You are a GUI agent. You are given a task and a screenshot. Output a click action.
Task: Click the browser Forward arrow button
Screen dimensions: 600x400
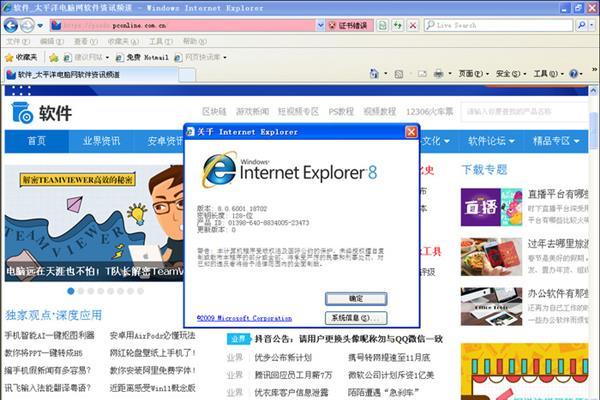[27, 26]
